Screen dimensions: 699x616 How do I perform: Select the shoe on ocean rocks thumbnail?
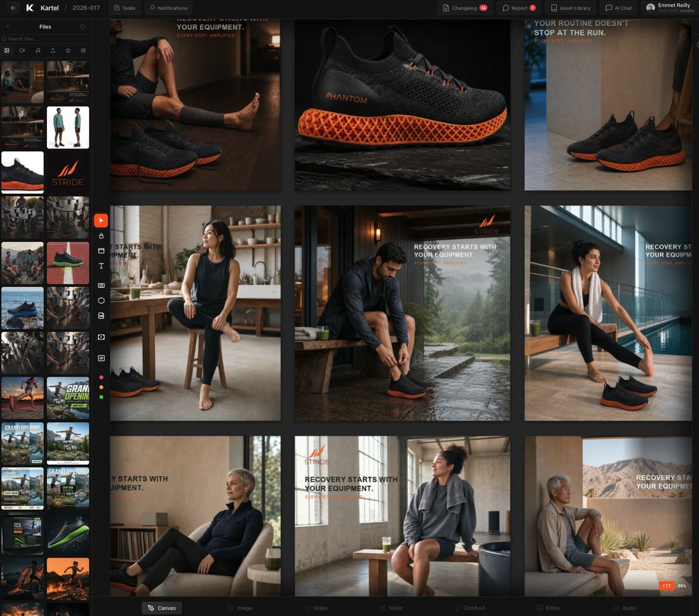22,308
